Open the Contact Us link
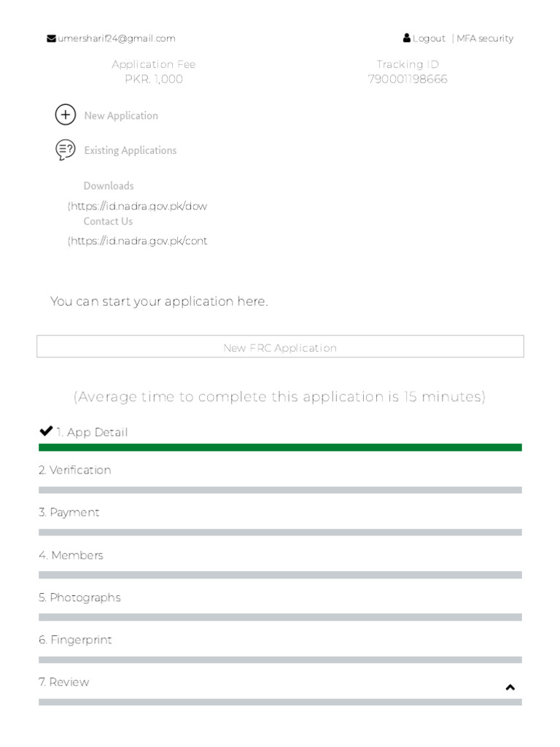 [x=108, y=222]
